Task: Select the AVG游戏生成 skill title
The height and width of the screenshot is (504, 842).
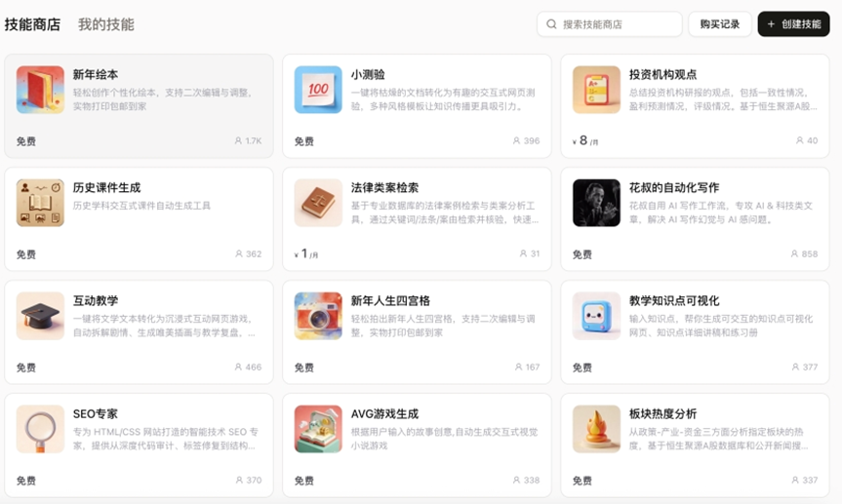Action: (x=384, y=414)
